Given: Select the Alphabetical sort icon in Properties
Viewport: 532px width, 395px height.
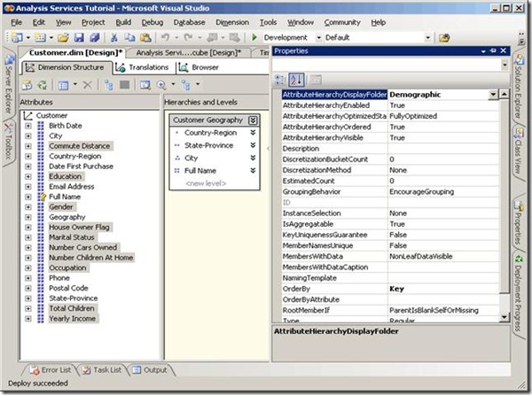Looking at the screenshot, I should click(x=296, y=80).
